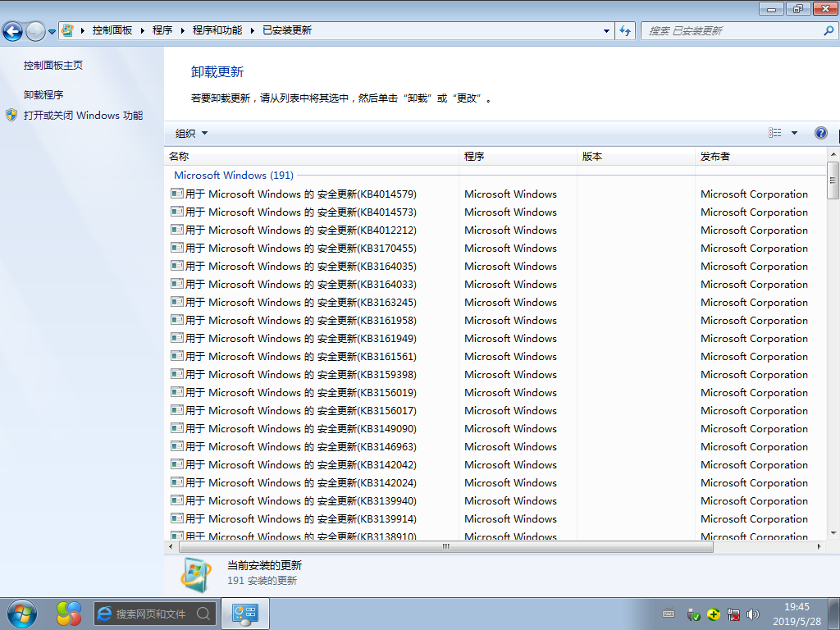Select update KB3149090
Image resolution: width=840 pixels, height=630 pixels.
(294, 428)
